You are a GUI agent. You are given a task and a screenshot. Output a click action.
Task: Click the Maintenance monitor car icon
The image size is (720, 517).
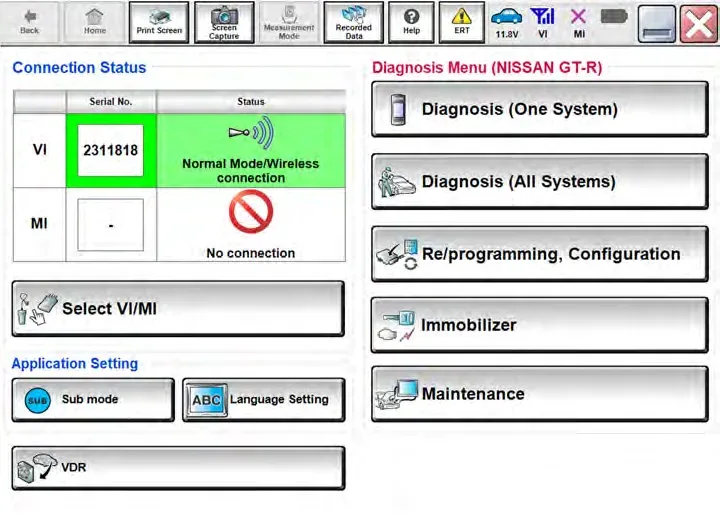(397, 394)
